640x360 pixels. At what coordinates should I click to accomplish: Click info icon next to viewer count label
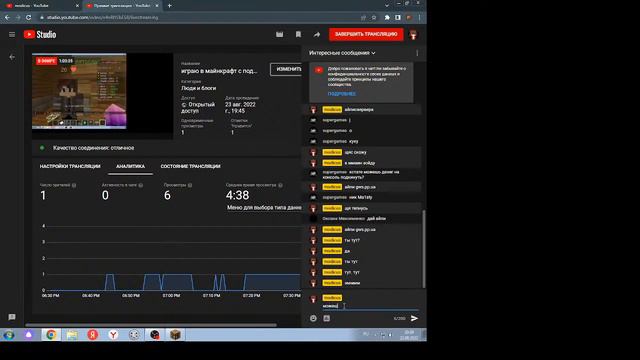(x=74, y=185)
